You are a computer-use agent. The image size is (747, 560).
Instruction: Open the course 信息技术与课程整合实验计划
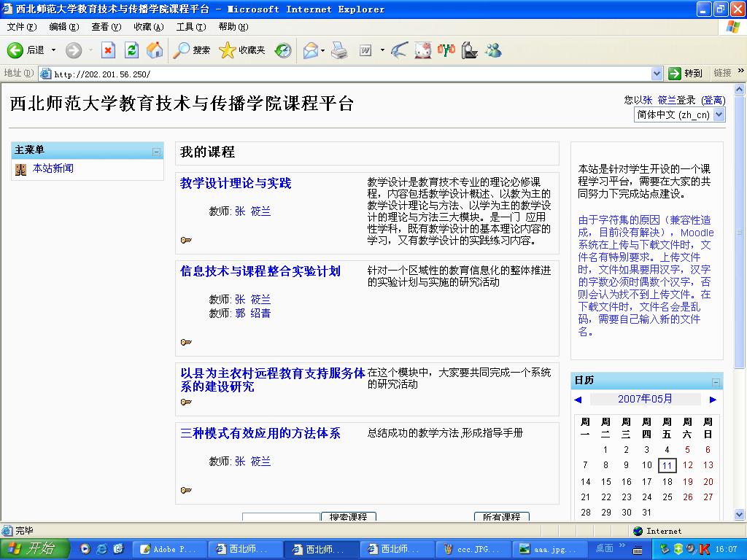pyautogui.click(x=260, y=271)
